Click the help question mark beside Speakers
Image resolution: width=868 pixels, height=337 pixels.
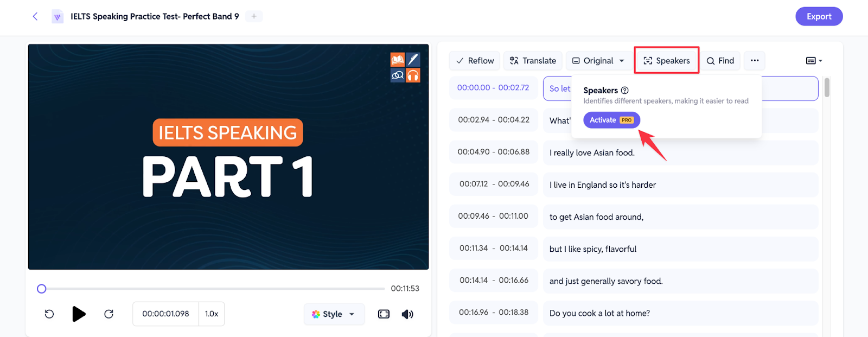point(624,90)
